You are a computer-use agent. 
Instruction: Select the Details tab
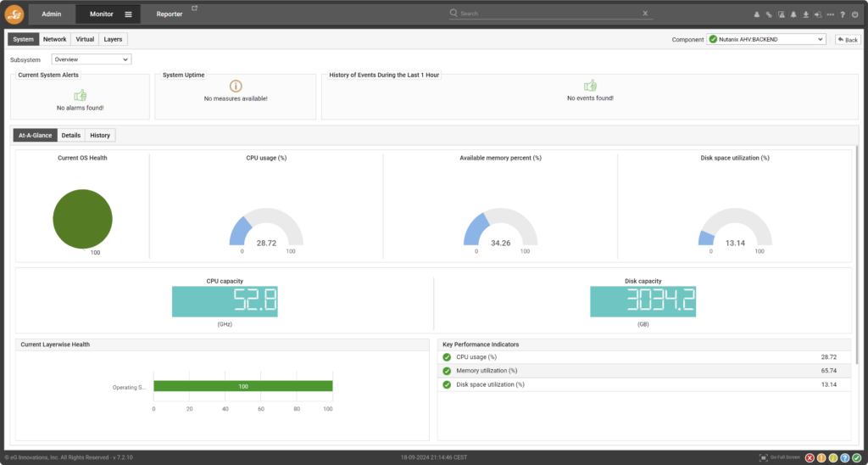pyautogui.click(x=71, y=135)
